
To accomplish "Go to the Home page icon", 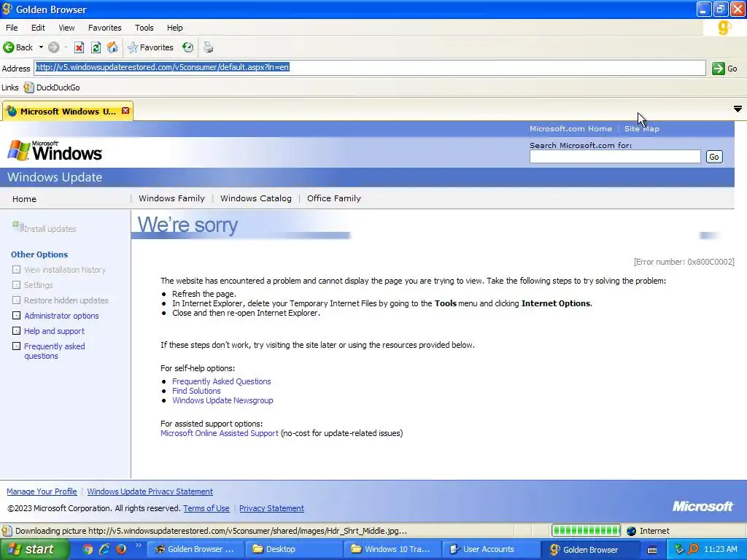I will tap(112, 47).
